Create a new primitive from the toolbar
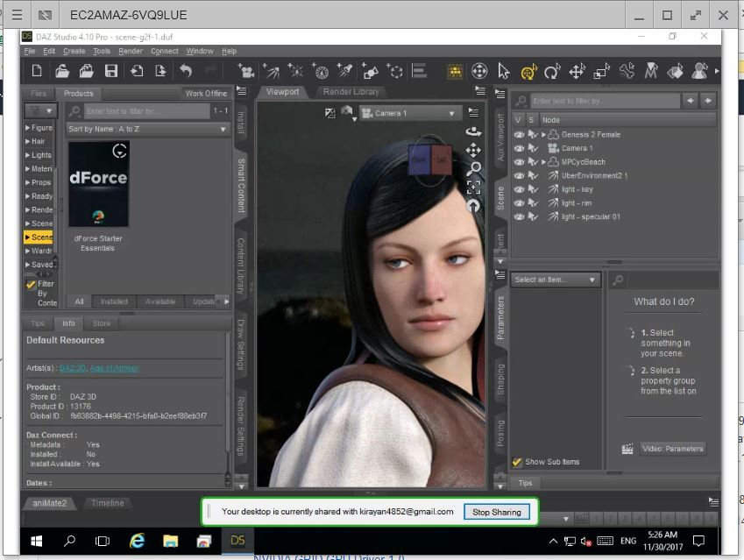The image size is (744, 560). (x=370, y=71)
